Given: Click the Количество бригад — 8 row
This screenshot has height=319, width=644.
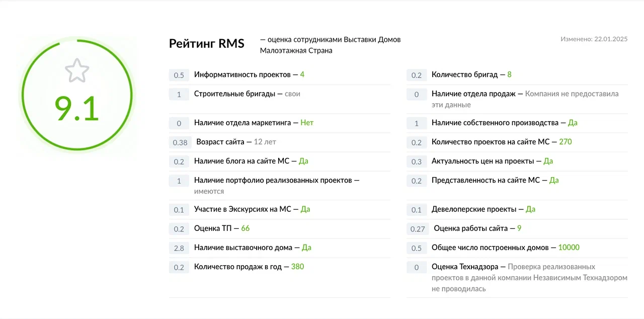Looking at the screenshot, I should (x=517, y=74).
